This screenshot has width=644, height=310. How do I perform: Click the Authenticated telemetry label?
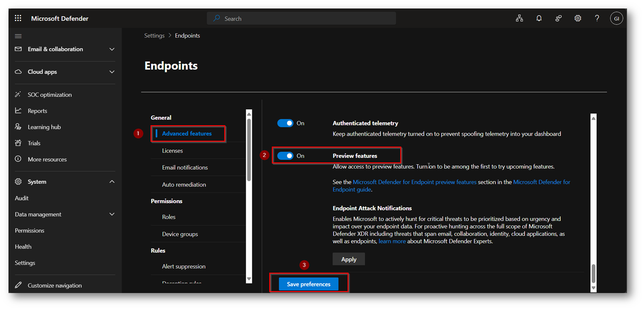tap(365, 123)
